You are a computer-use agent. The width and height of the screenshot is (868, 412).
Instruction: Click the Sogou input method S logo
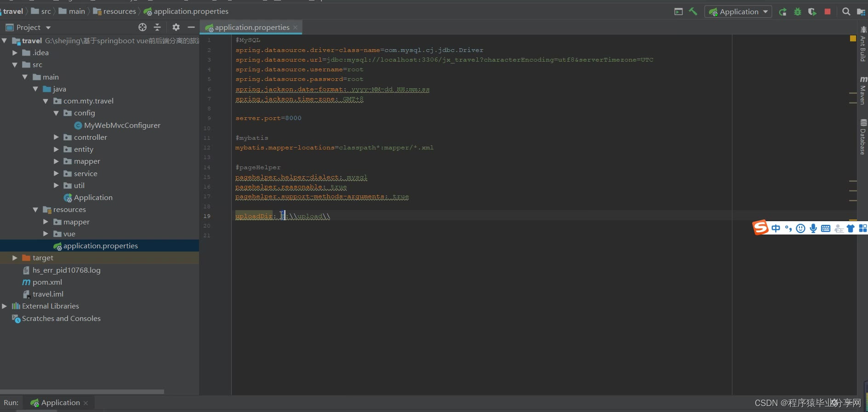pos(760,227)
